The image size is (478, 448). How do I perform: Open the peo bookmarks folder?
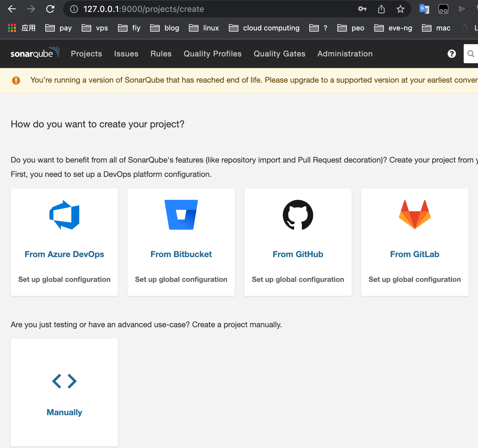(x=351, y=28)
